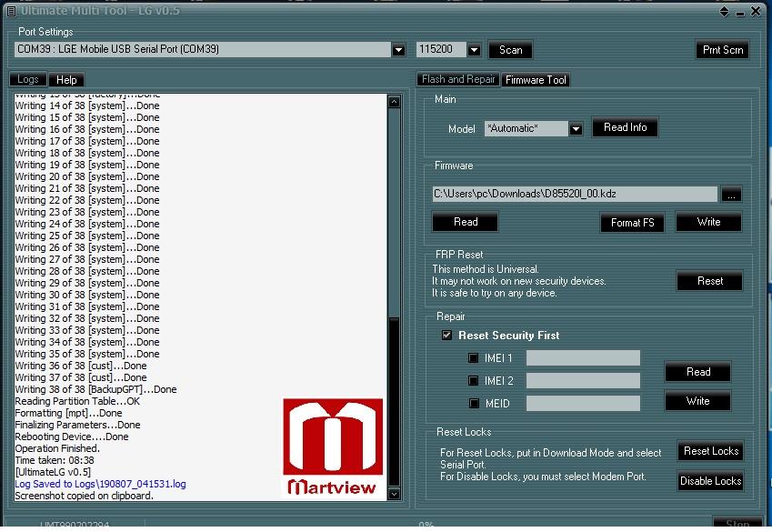Enable the MEID checkbox
This screenshot has height=532, width=772.
[x=474, y=403]
